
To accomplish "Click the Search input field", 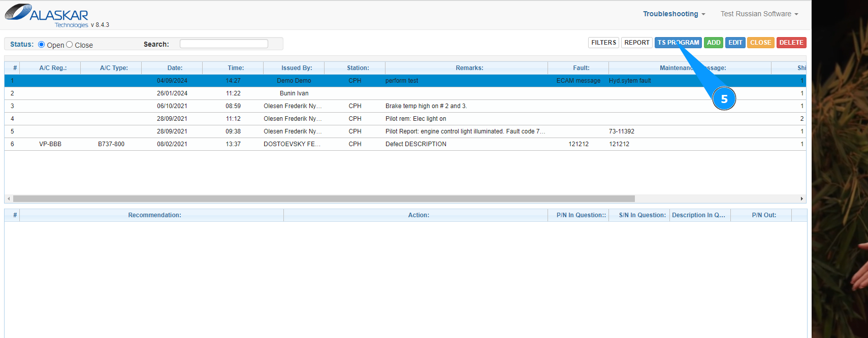I will 224,44.
